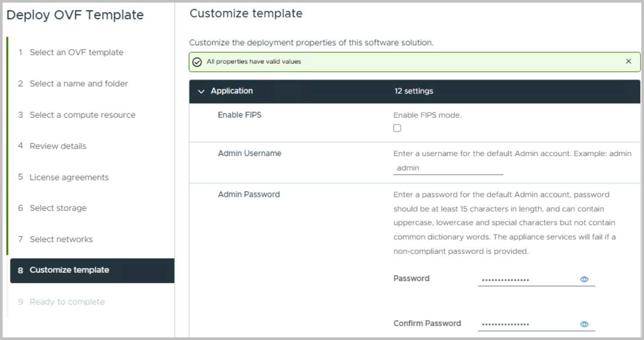Return to step 4 Review details
The width and height of the screenshot is (644, 340).
click(x=58, y=146)
